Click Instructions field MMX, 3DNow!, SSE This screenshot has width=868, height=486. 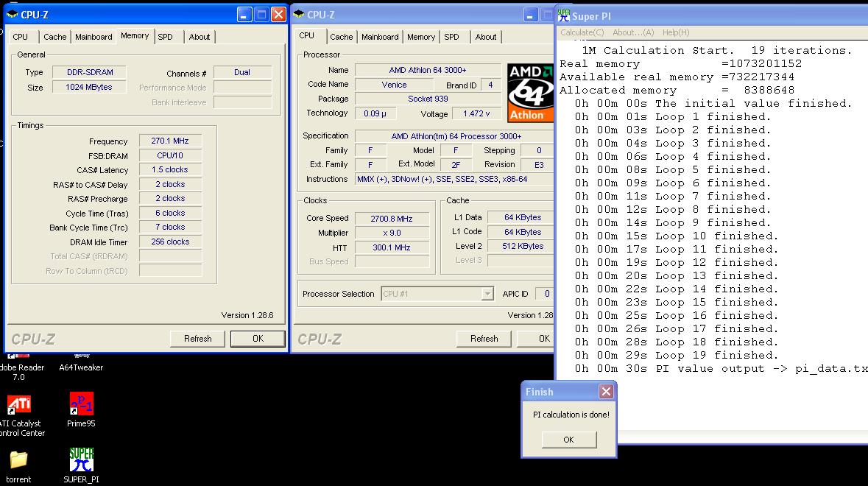(x=454, y=179)
